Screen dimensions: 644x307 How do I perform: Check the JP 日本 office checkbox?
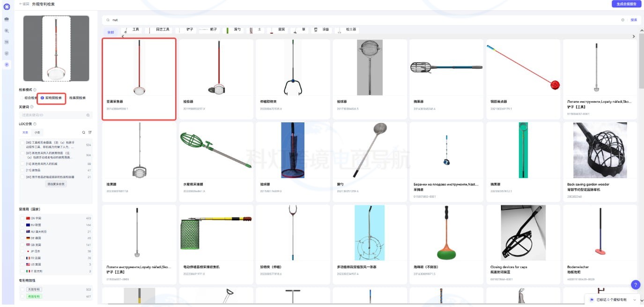coord(22,251)
